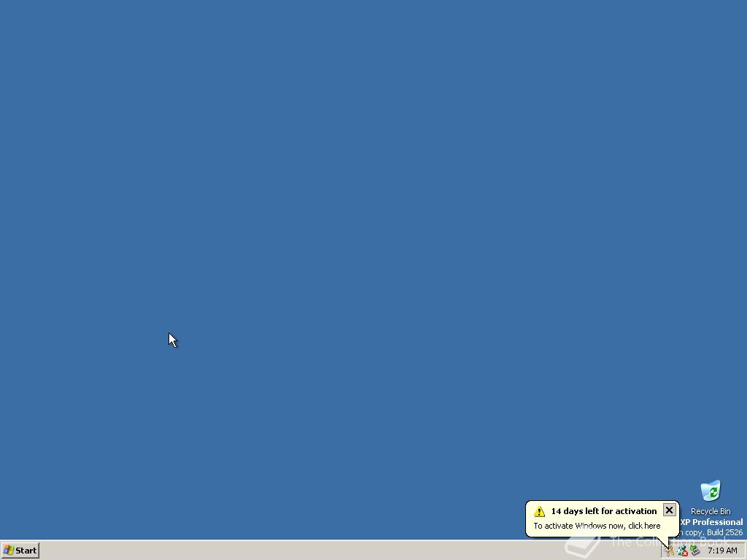The width and height of the screenshot is (747, 560).
Task: Click the yellow warning icon in balloon
Action: (x=539, y=511)
